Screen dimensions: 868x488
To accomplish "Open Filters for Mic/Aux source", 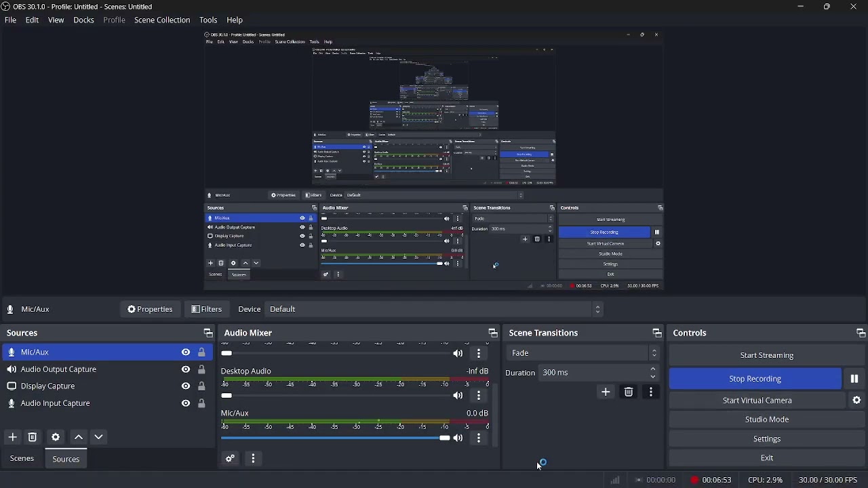I will click(207, 310).
